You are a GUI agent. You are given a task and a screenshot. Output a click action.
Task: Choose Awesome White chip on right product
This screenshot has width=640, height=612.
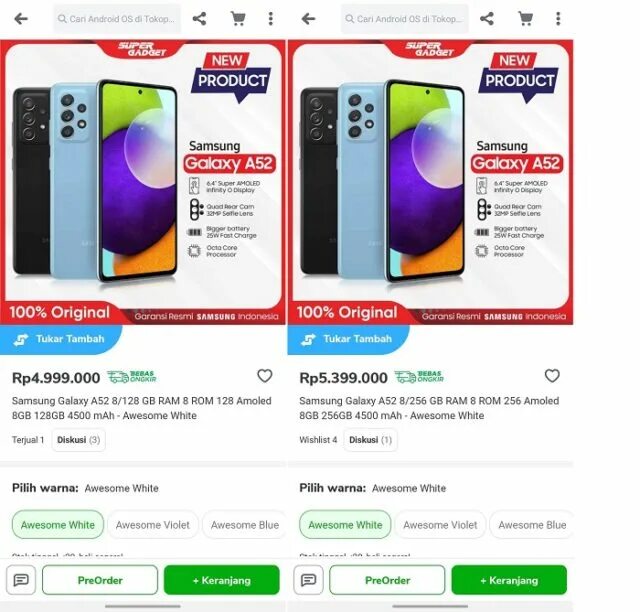[x=345, y=525]
